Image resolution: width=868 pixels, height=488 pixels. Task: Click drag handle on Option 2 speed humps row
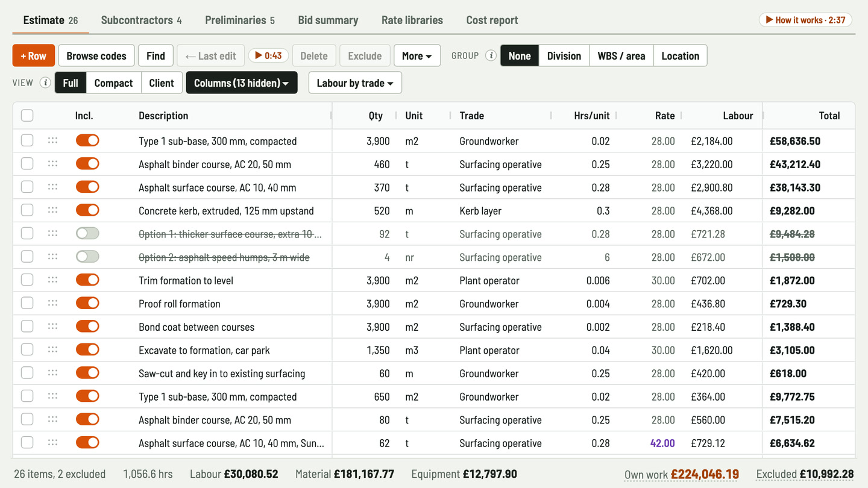52,257
